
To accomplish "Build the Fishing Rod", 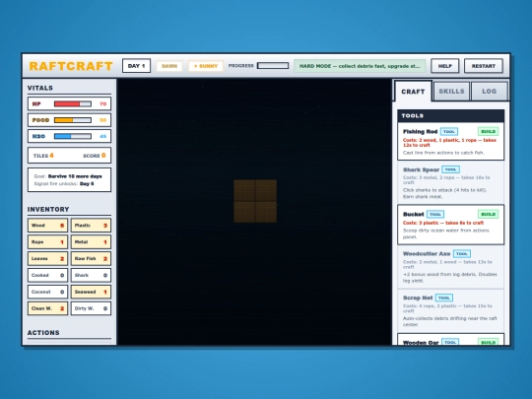I will tap(489, 131).
